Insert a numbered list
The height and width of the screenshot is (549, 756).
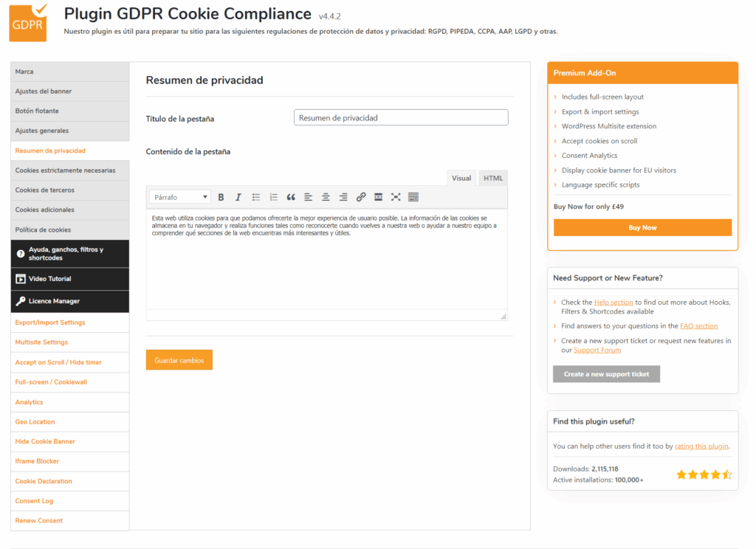(273, 197)
